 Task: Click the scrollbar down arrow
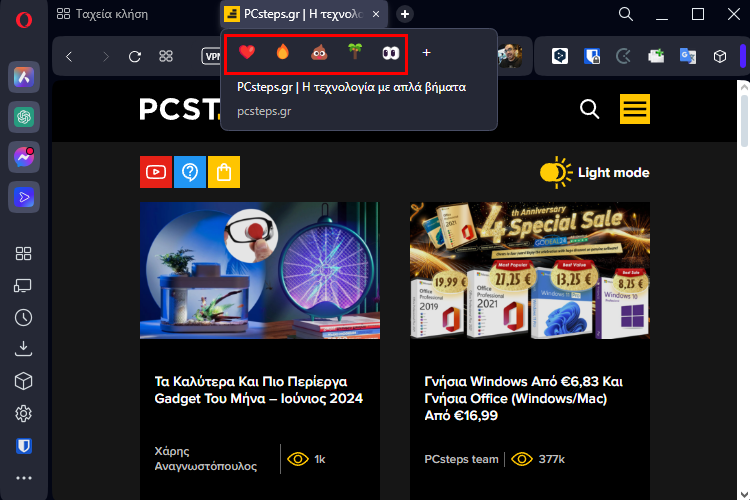point(744,494)
